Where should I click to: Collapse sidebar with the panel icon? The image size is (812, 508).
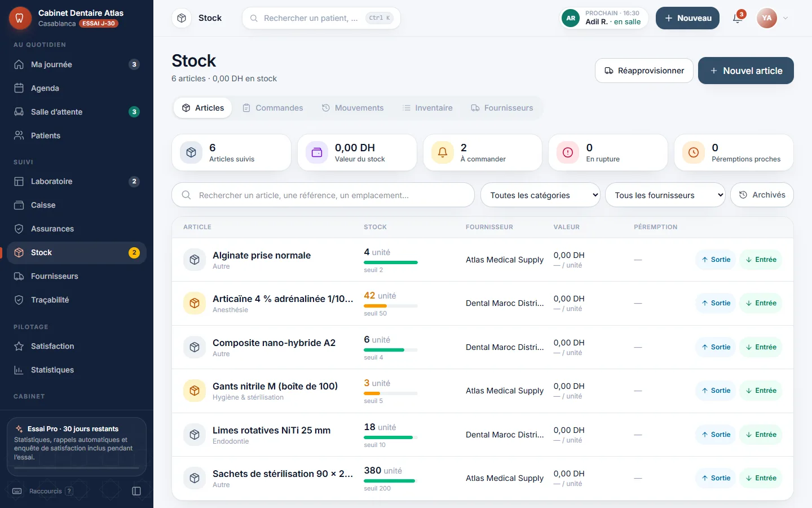[136, 491]
